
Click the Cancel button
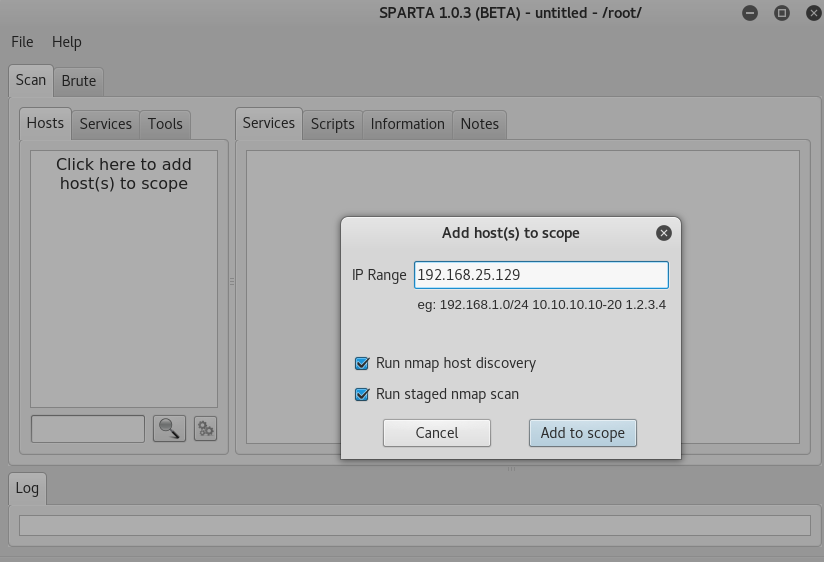437,433
